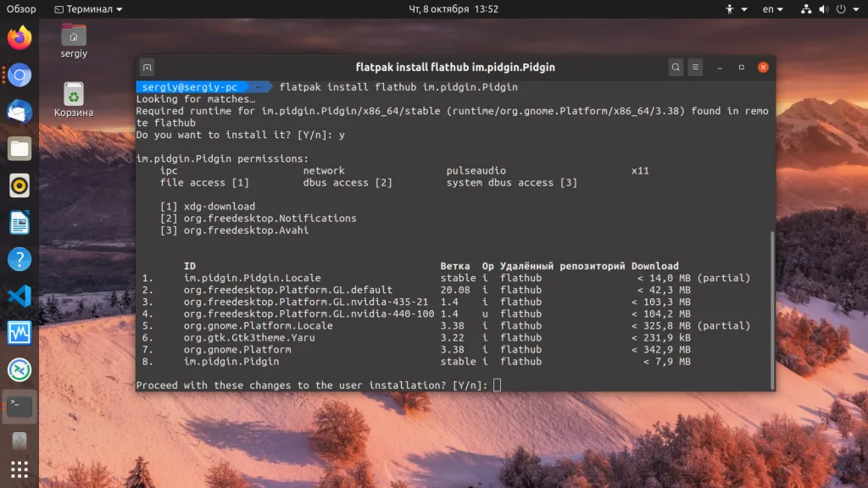
Task: Click the terminal input cursor after [Y/n]:
Action: (497, 385)
